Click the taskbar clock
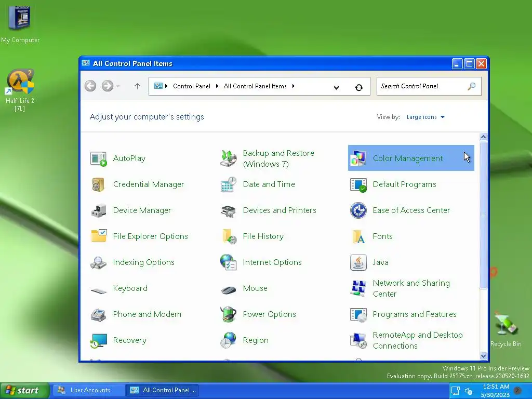This screenshot has width=532, height=399. click(x=496, y=391)
